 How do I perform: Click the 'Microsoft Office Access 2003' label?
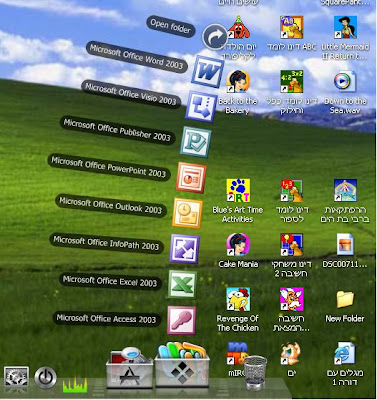coord(106,318)
